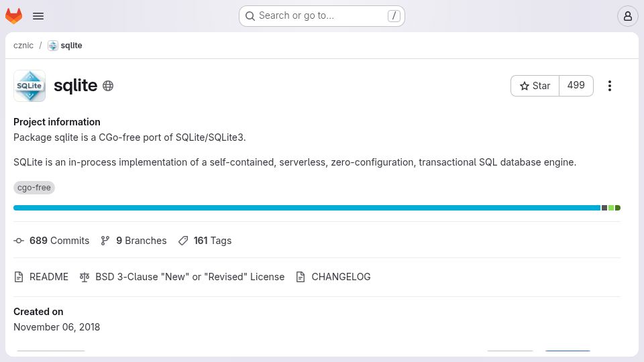
Task: Click the grey language bar segment
Action: click(x=604, y=208)
